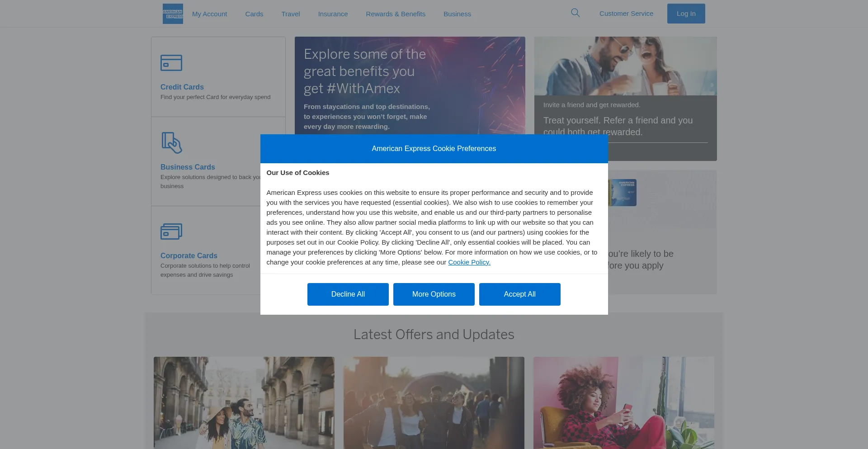Choose More Options for cookies
Screen dimensions: 868x449
(434, 294)
